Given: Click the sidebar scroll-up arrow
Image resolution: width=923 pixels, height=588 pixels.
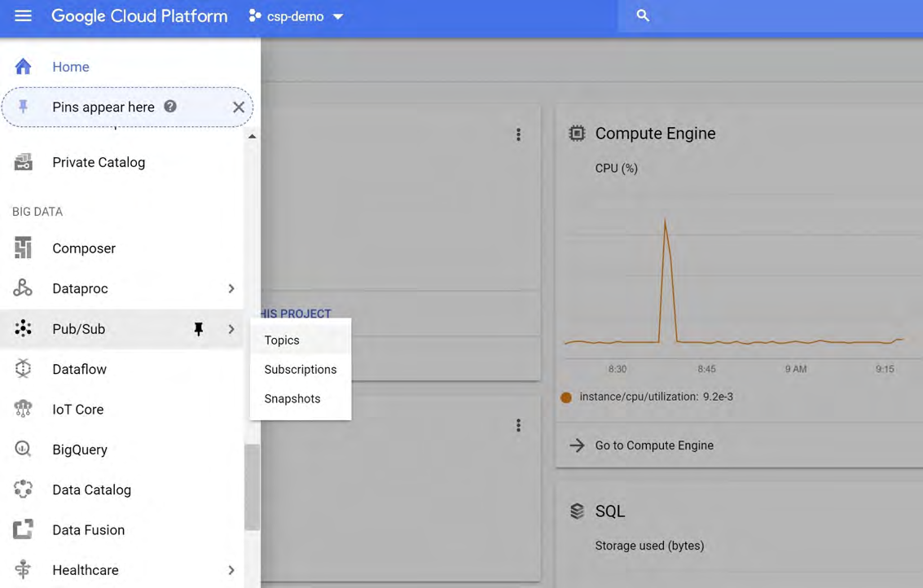Looking at the screenshot, I should pos(252,137).
